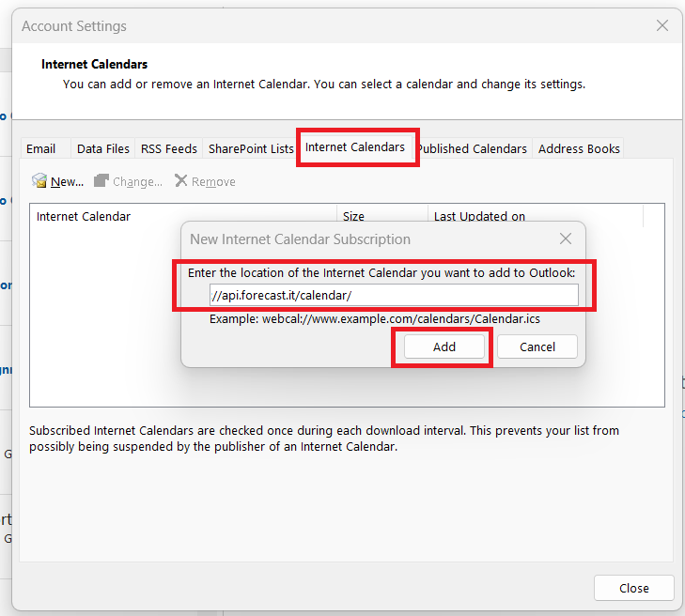Close the New Internet Calendar Subscription dialog
The image size is (685, 616).
(566, 239)
